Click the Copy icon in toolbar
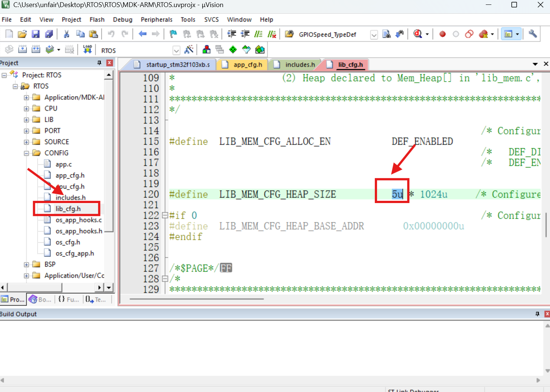 point(80,34)
